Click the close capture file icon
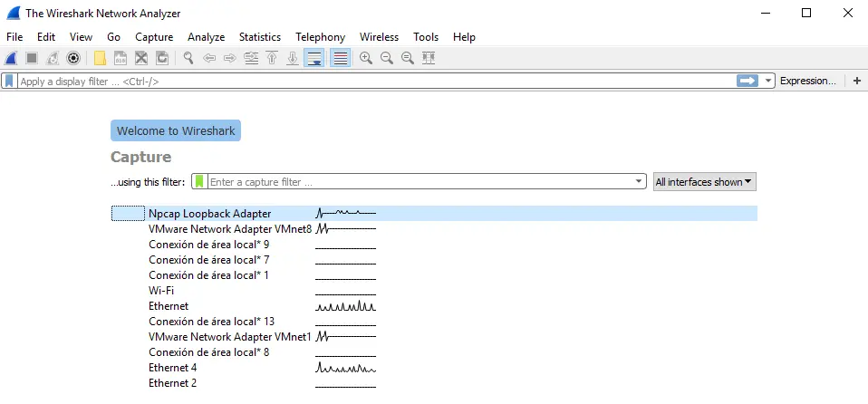 141,58
